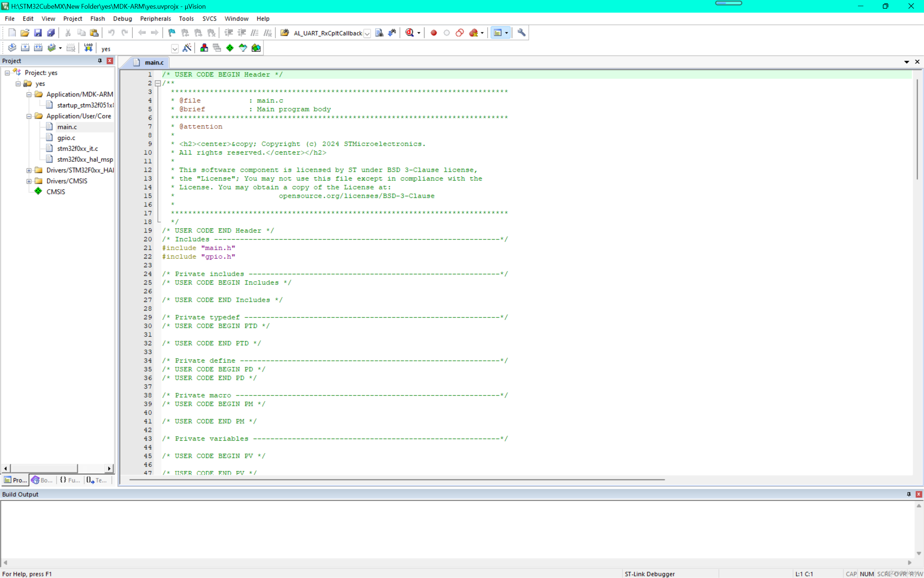Pin the Project panel with the pushpin
This screenshot has height=578, width=924.
tap(100, 61)
